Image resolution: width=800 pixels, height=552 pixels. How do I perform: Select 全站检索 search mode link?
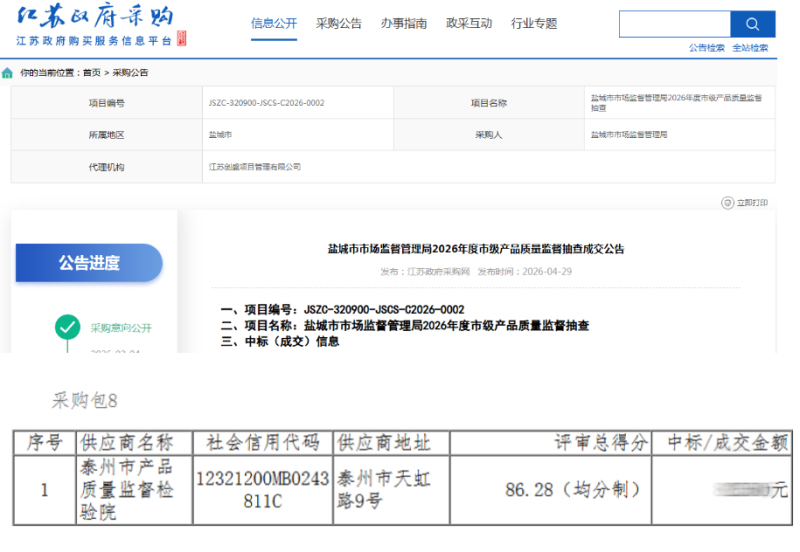click(x=750, y=48)
